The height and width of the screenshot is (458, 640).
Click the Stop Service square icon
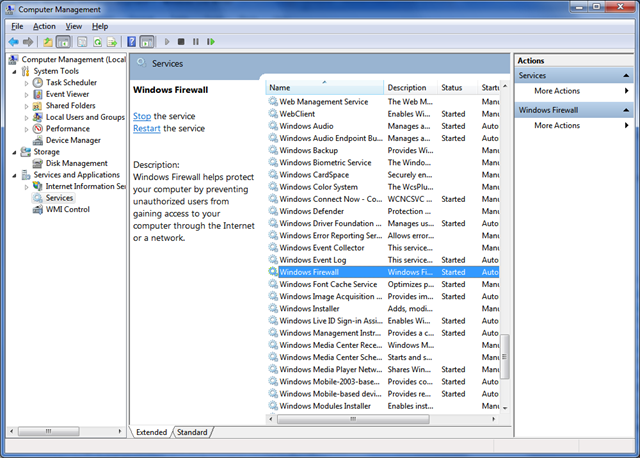pos(181,42)
